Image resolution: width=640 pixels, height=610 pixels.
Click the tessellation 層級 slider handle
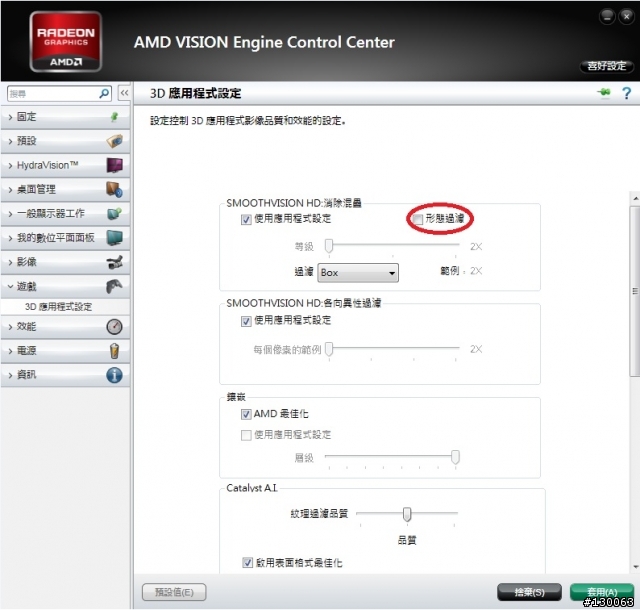(x=455, y=457)
